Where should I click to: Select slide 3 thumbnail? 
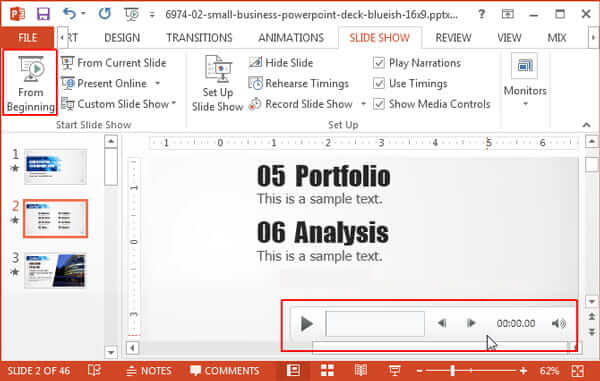[56, 270]
